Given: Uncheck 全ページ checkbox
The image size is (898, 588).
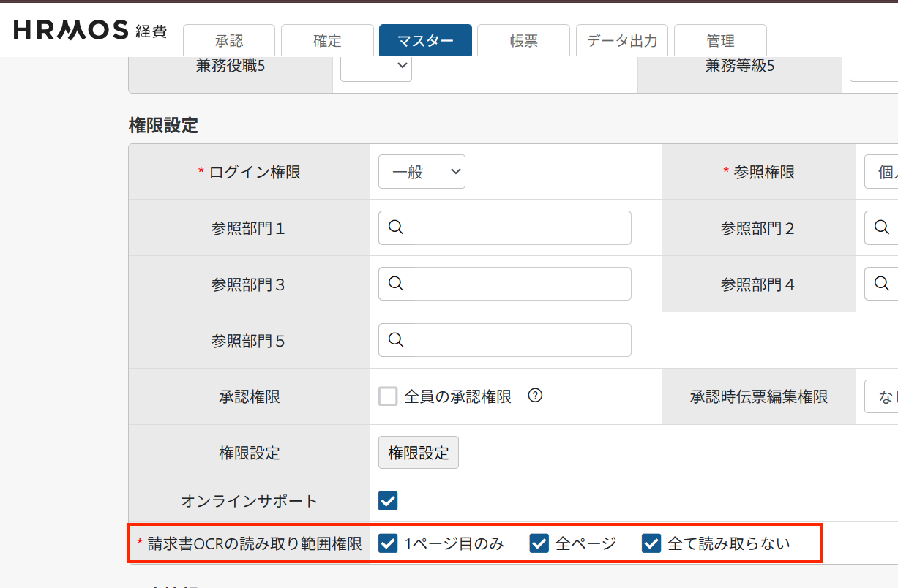Looking at the screenshot, I should pos(539,543).
